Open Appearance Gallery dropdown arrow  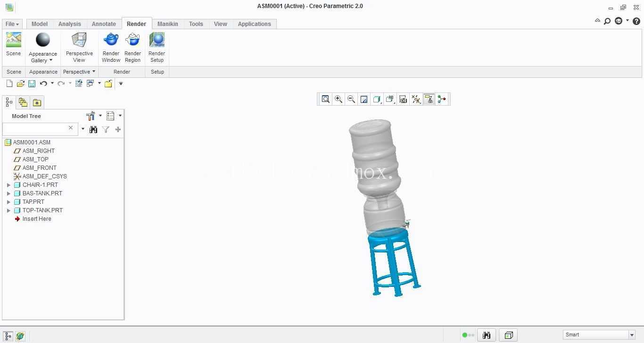[51, 60]
